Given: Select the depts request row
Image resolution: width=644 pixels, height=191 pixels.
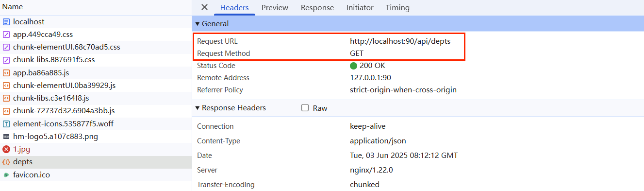Looking at the screenshot, I should click(96, 162).
